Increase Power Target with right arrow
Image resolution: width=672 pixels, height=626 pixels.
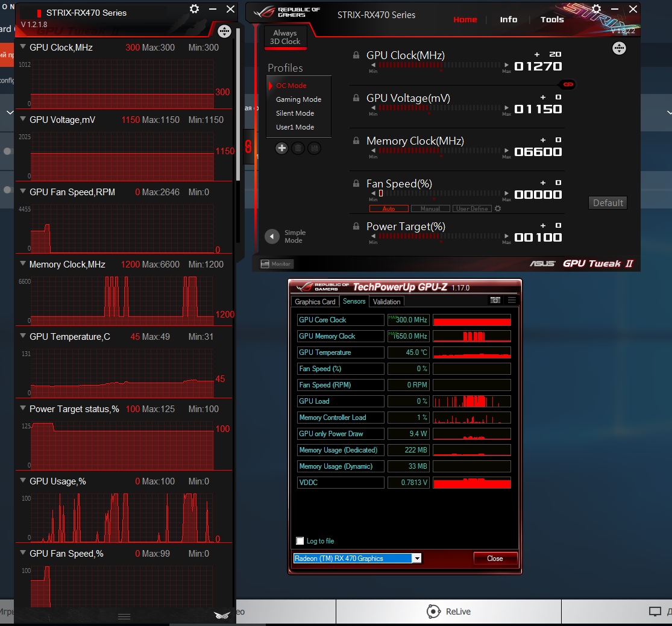pyautogui.click(x=507, y=236)
